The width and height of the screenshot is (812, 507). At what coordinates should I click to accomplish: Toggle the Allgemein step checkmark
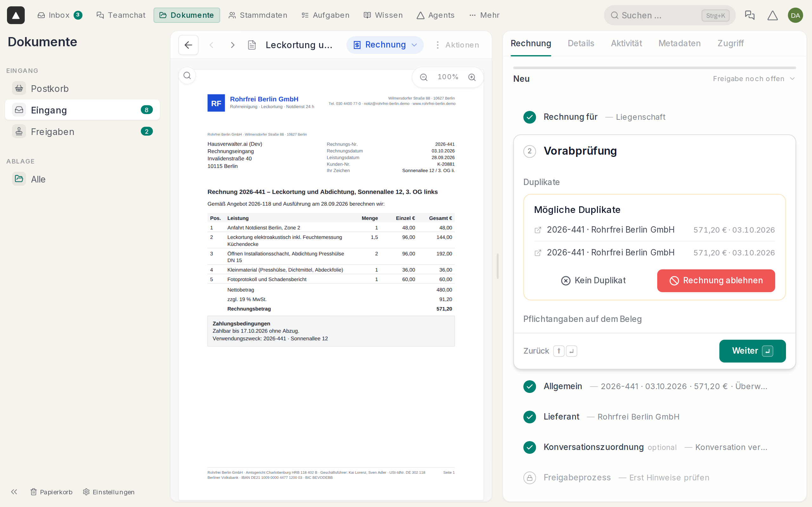click(x=529, y=386)
